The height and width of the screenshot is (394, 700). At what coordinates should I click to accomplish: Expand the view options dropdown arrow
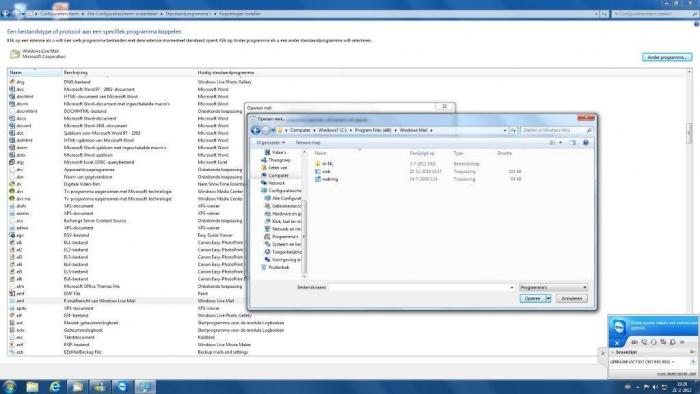(561, 143)
